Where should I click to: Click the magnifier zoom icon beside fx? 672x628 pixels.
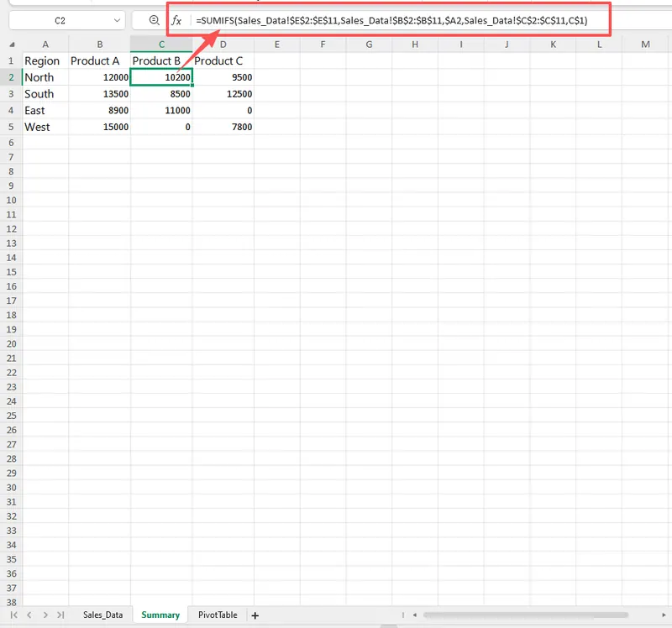[153, 19]
